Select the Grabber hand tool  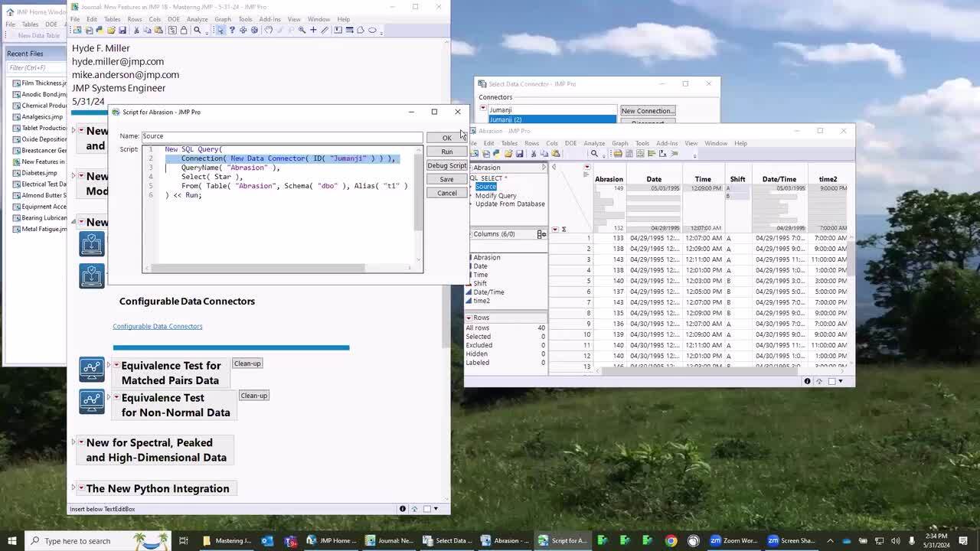(268, 31)
